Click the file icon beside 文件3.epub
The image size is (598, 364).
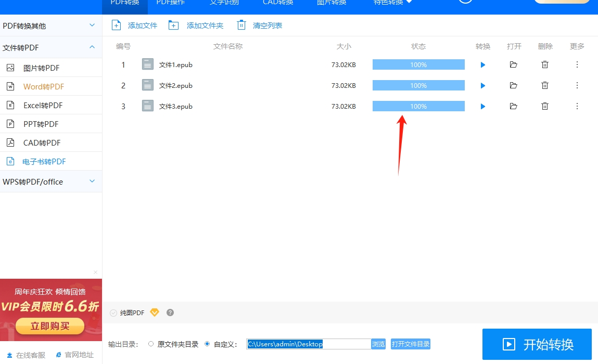click(148, 106)
